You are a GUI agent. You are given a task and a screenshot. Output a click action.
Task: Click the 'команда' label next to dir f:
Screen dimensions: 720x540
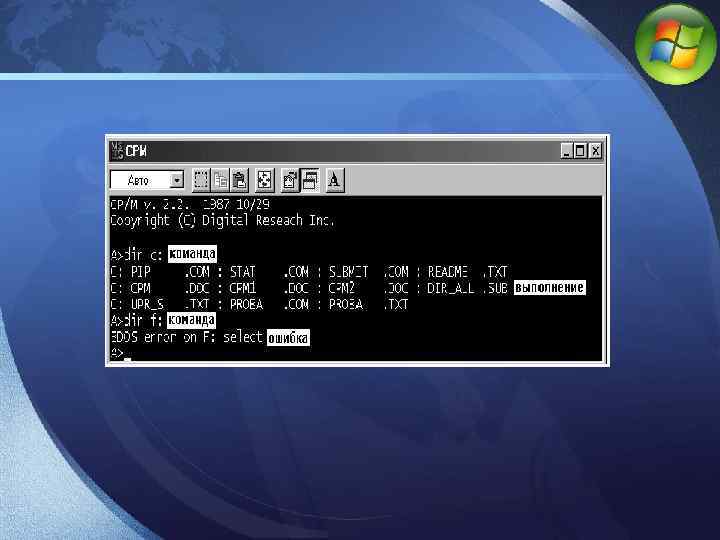click(x=191, y=320)
